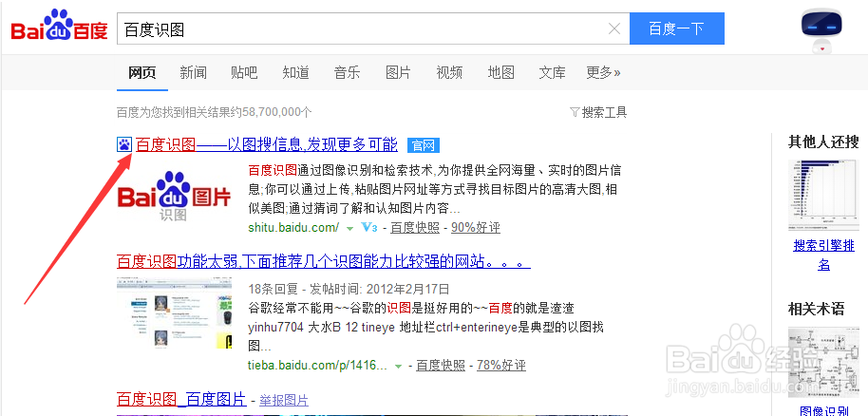Click the robot assistant icon
This screenshot has height=416, width=868.
point(821,29)
